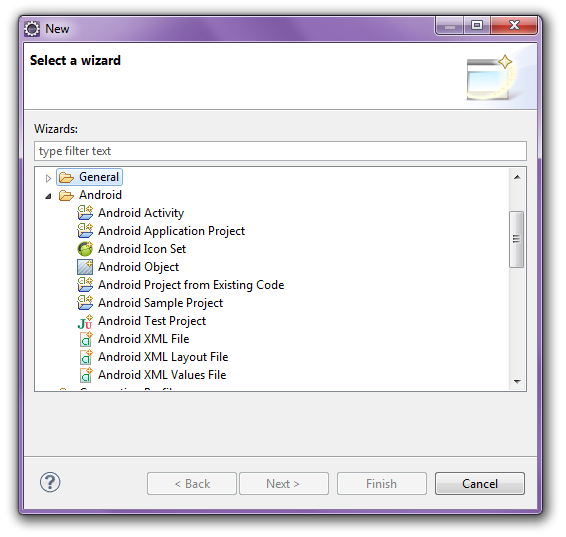The width and height of the screenshot is (566, 537).
Task: Maximize the New dialog window
Action: (x=477, y=26)
